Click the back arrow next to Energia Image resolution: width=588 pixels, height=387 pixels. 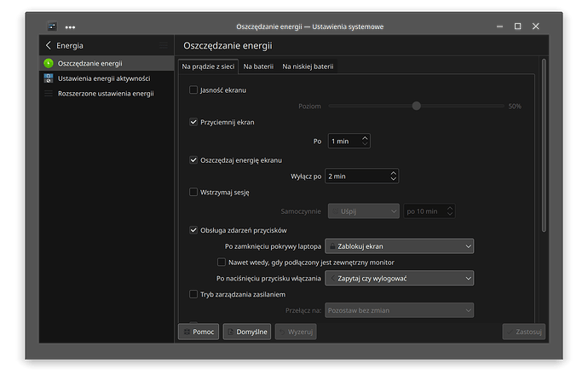point(48,45)
